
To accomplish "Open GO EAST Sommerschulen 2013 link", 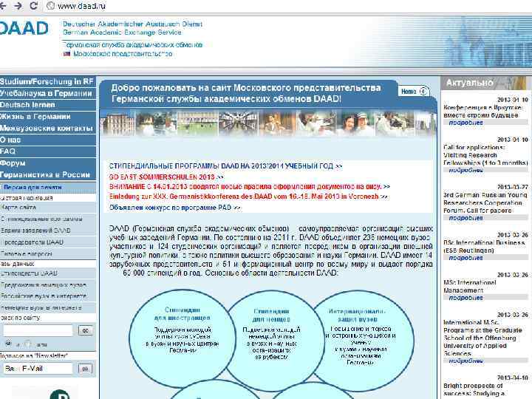I will 166,177.
